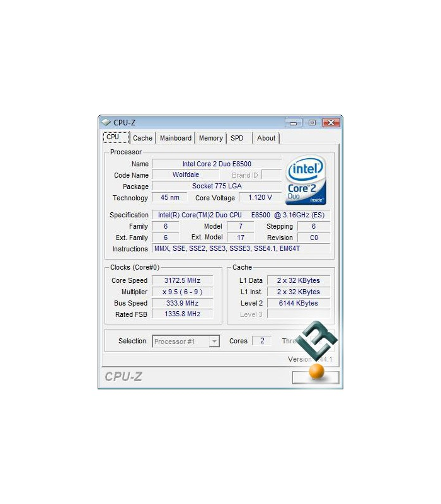
Task: Click the L1 Data cache value
Action: pyautogui.click(x=299, y=280)
